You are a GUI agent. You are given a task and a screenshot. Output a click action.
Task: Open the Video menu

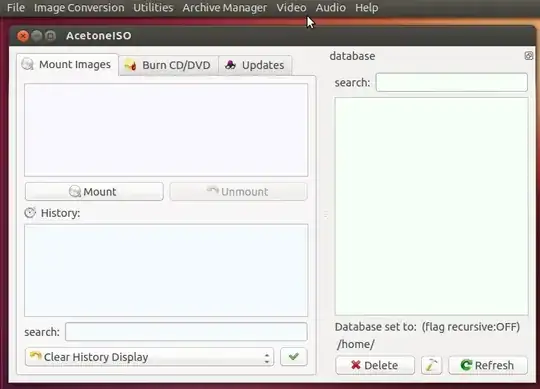tap(291, 8)
